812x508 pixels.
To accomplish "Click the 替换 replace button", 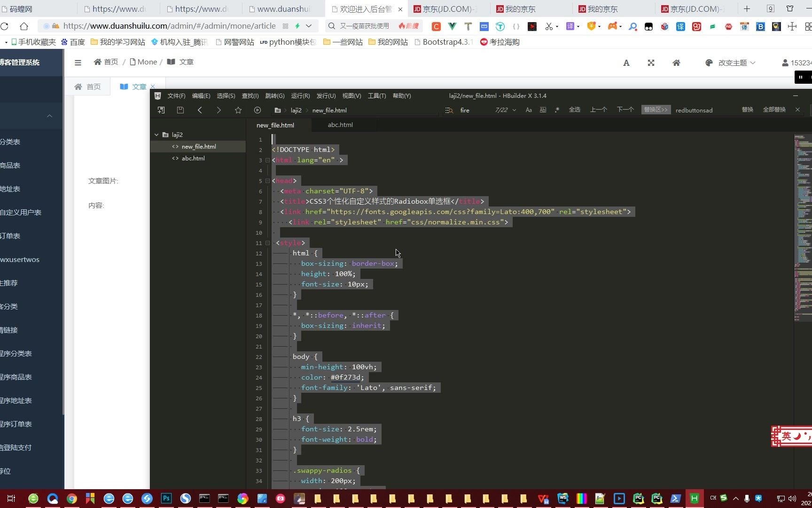I will pyautogui.click(x=748, y=110).
